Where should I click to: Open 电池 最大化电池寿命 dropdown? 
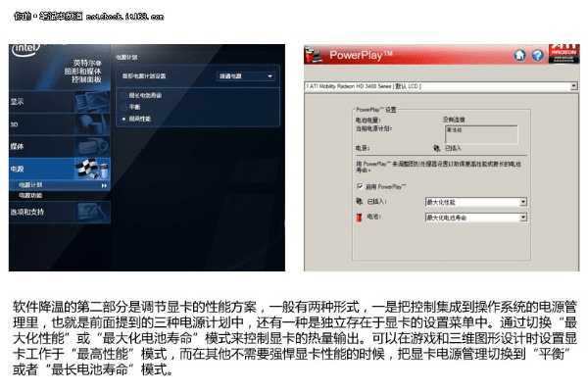[x=523, y=216]
